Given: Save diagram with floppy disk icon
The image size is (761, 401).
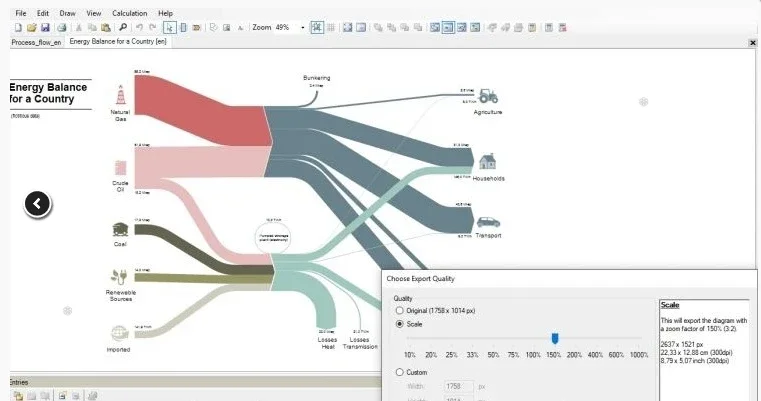Looking at the screenshot, I should [45, 28].
